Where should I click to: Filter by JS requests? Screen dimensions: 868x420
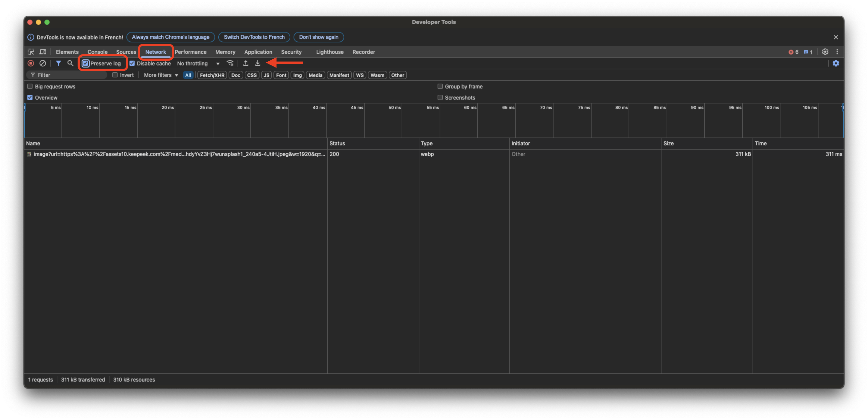tap(266, 75)
